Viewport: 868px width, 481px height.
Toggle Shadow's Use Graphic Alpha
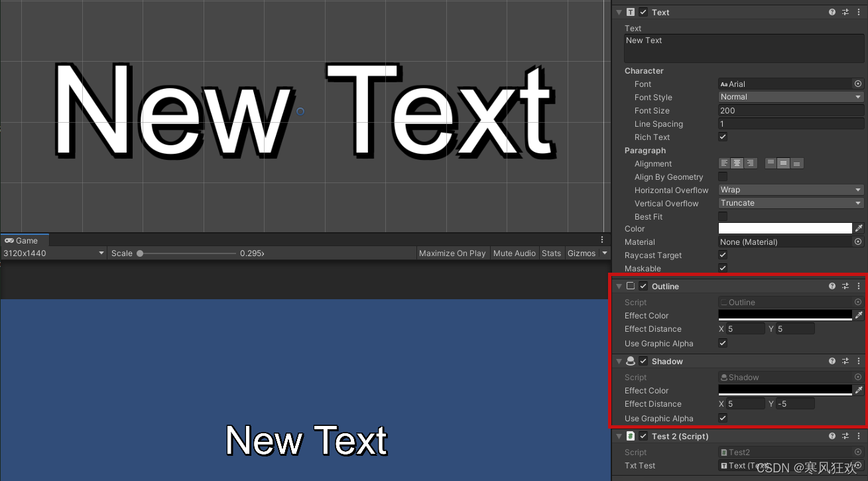click(723, 418)
